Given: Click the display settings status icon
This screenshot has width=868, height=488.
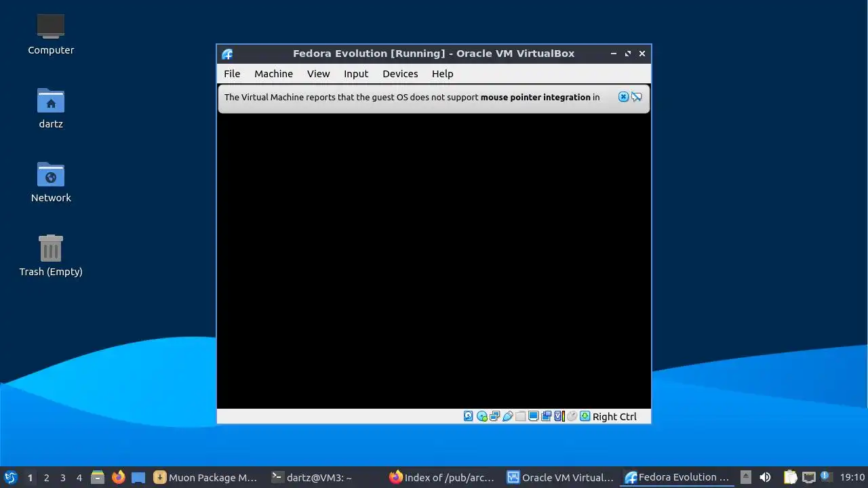Looking at the screenshot, I should 533,416.
